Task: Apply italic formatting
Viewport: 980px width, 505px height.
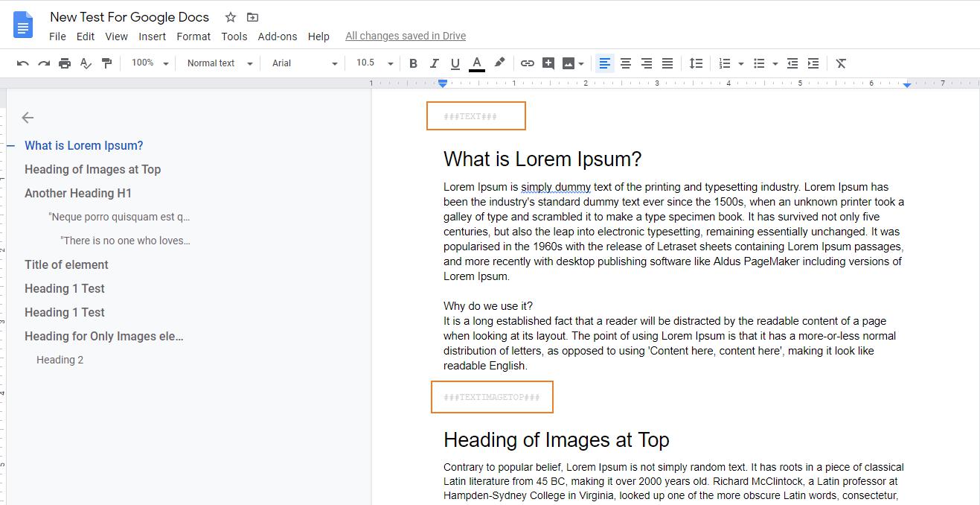Action: tap(435, 63)
